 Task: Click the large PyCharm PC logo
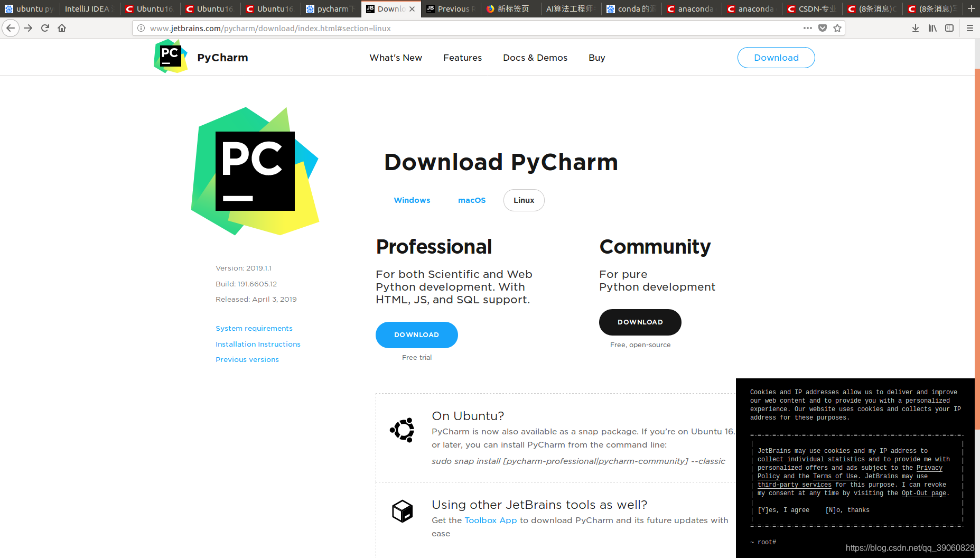coord(255,171)
